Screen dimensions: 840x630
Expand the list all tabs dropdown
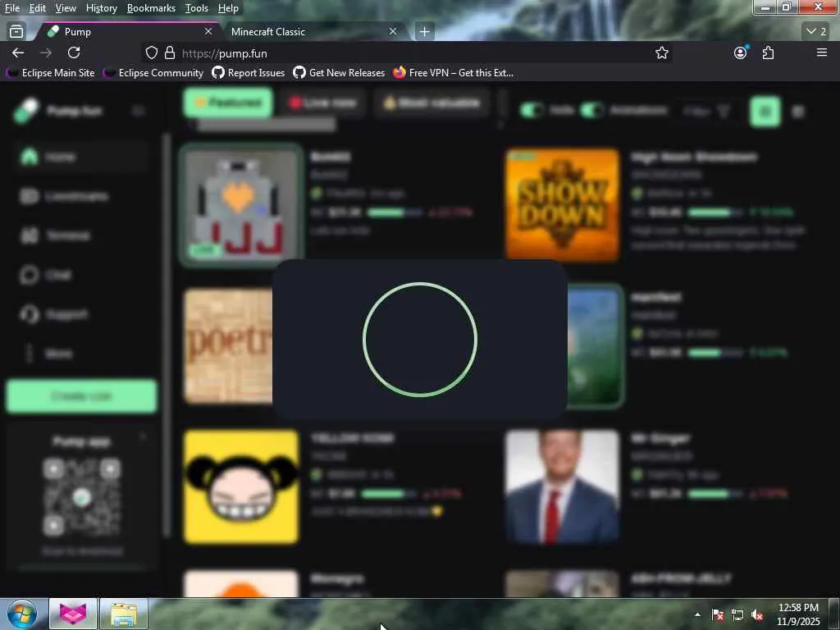click(817, 32)
